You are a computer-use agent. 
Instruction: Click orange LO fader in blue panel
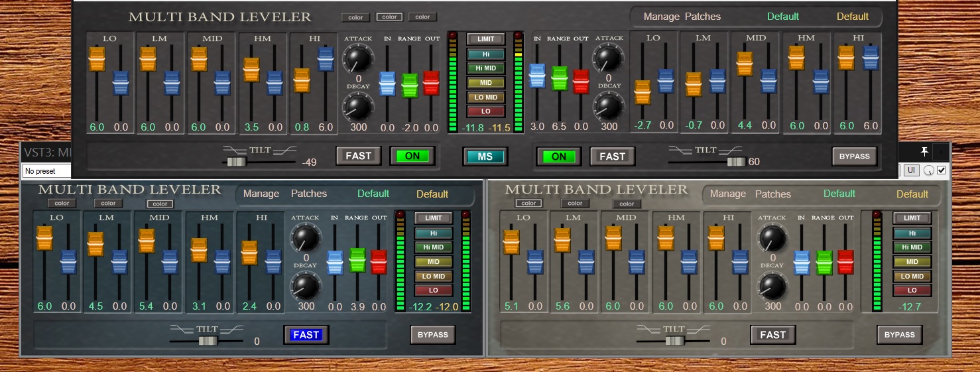click(x=44, y=239)
